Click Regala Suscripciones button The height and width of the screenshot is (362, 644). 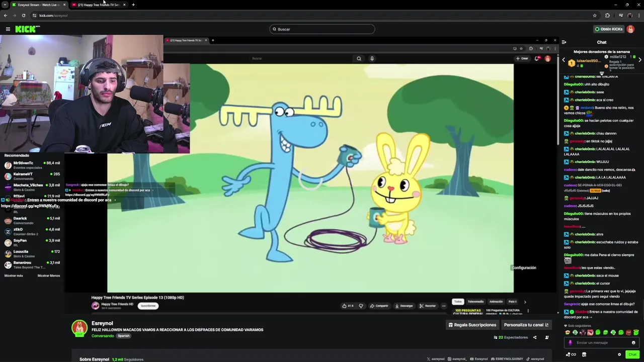472,325
